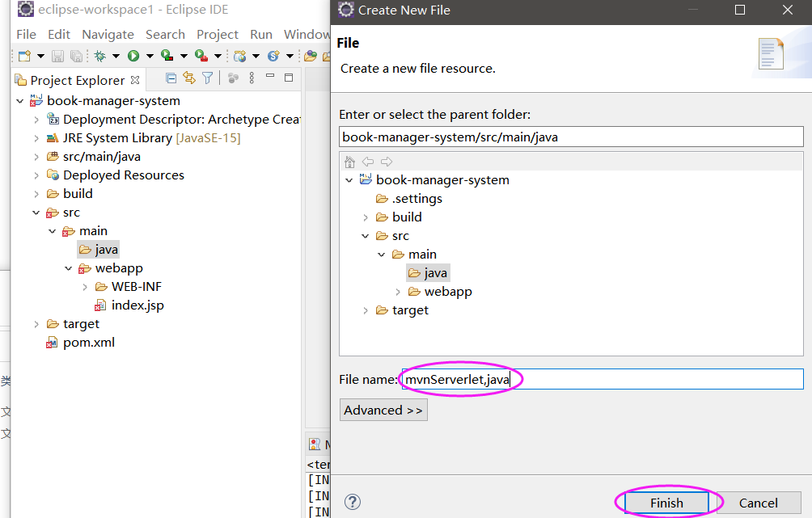Viewport: 812px width, 518px height.
Task: Select the Project Explorer tab
Action: pos(78,80)
